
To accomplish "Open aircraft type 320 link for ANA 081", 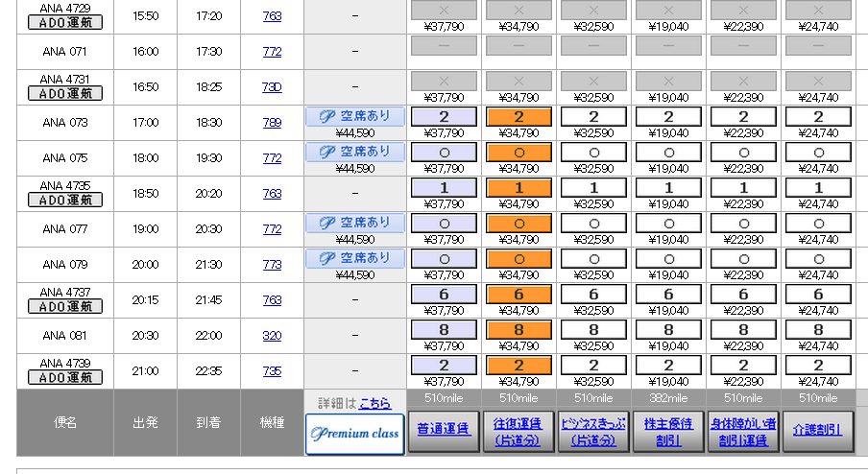I will pos(272,336).
